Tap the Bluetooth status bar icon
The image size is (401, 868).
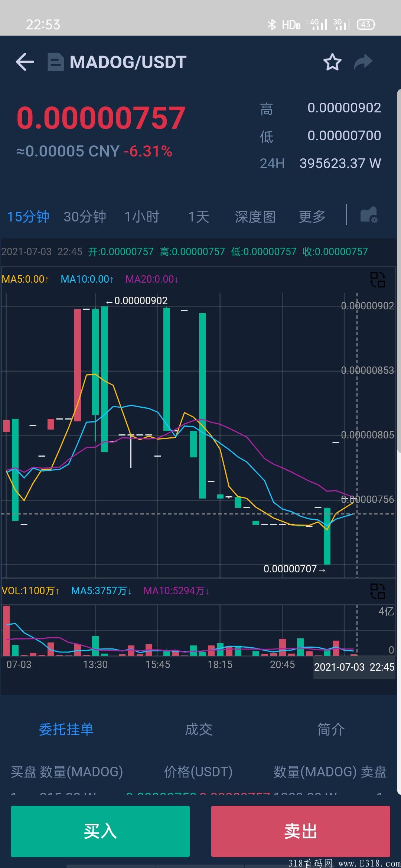pos(272,24)
